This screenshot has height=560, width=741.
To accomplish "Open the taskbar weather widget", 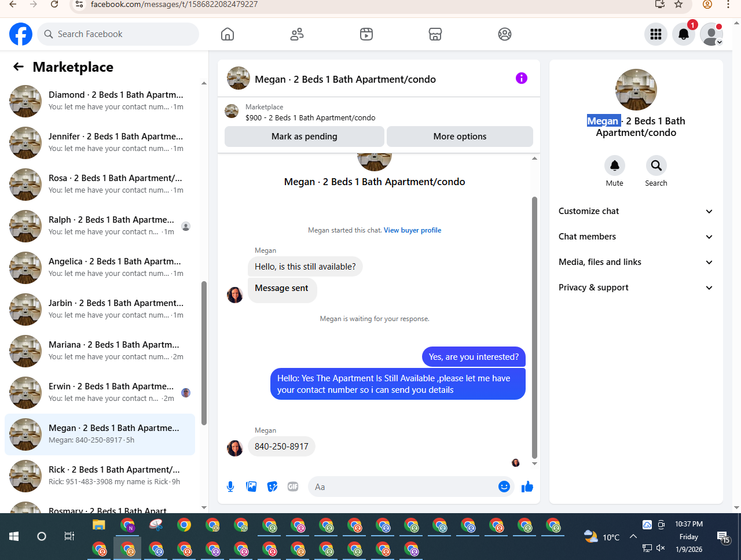I will 602,537.
